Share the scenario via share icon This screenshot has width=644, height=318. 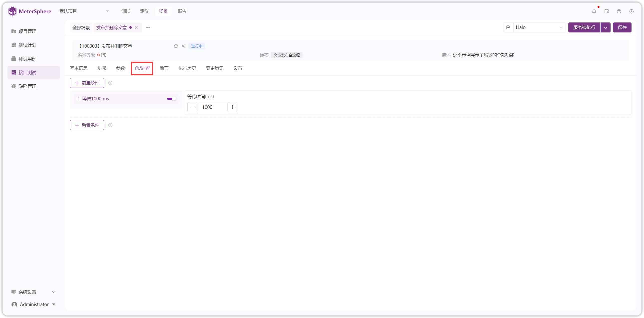tap(183, 46)
